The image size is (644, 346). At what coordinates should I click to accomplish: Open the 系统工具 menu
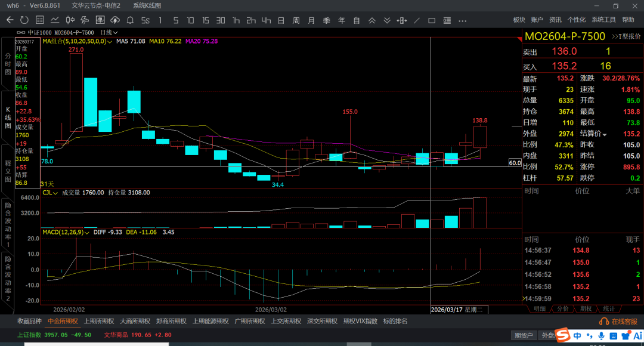[x=603, y=20]
